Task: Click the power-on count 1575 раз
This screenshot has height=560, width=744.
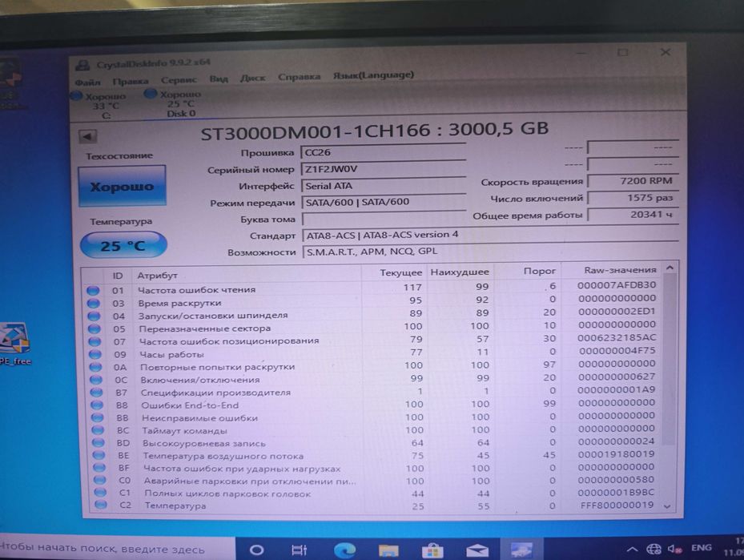Action: pos(633,198)
